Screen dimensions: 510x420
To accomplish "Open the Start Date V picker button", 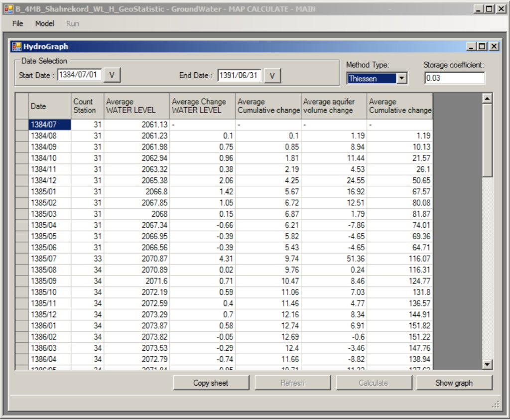I will coord(112,75).
